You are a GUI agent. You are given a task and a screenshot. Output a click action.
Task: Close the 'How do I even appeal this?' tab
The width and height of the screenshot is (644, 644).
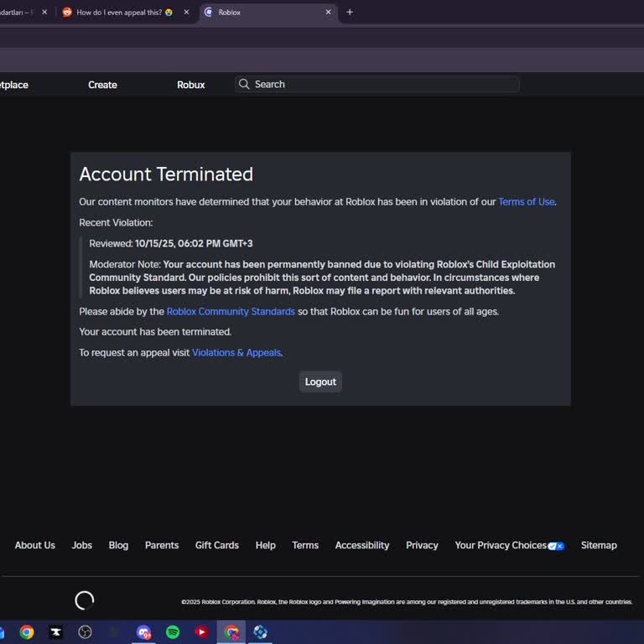pyautogui.click(x=186, y=13)
